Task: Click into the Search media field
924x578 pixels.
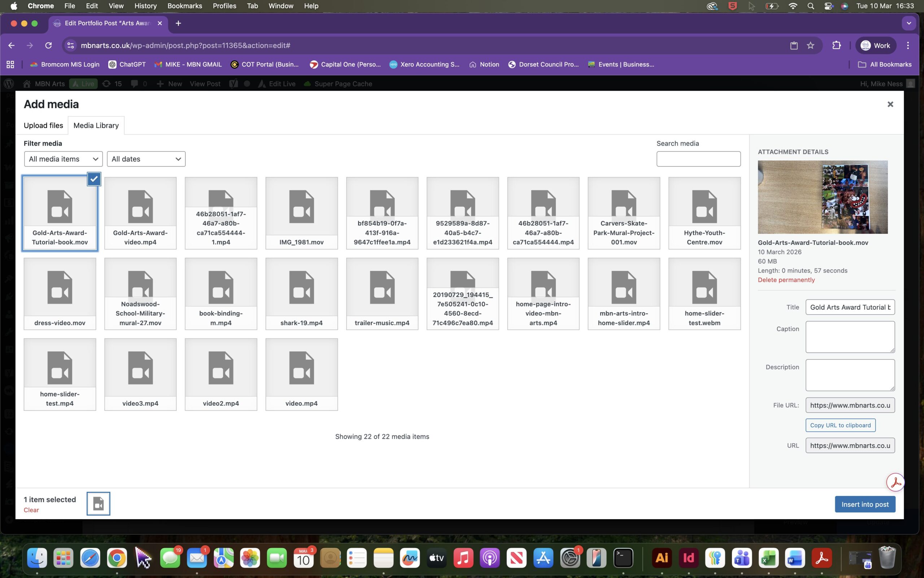Action: (x=698, y=159)
